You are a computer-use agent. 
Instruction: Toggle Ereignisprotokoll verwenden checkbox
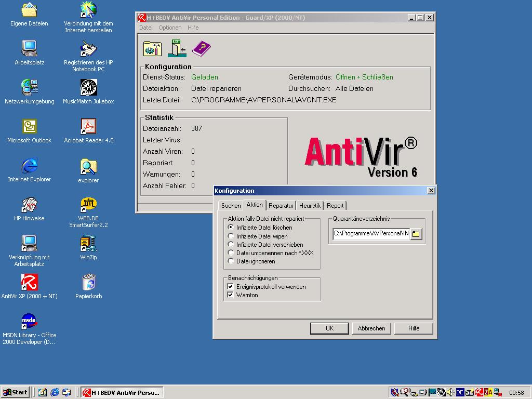coord(267,287)
